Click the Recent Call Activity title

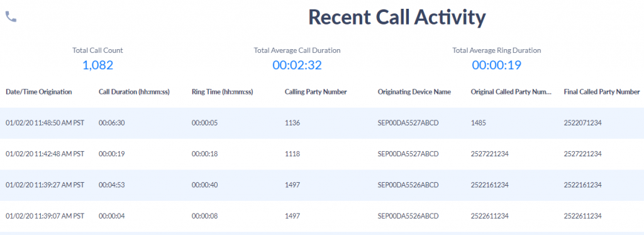click(x=397, y=18)
